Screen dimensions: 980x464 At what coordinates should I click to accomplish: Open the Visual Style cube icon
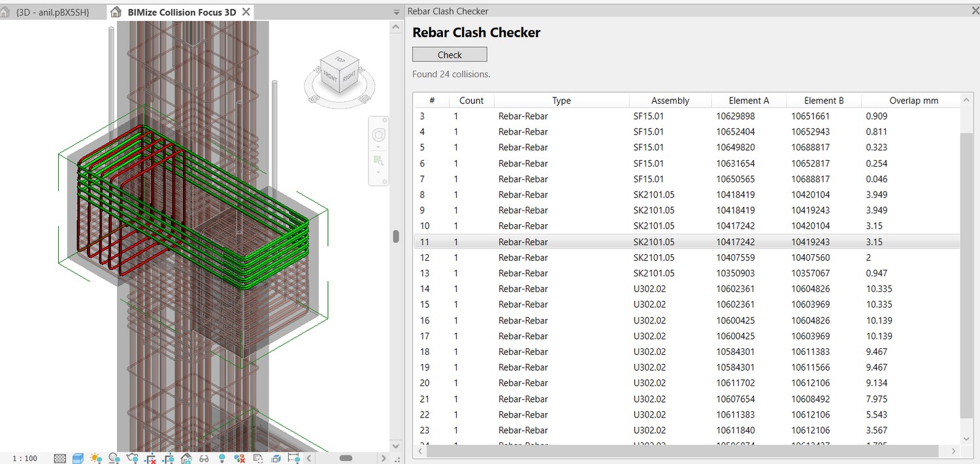[78, 458]
